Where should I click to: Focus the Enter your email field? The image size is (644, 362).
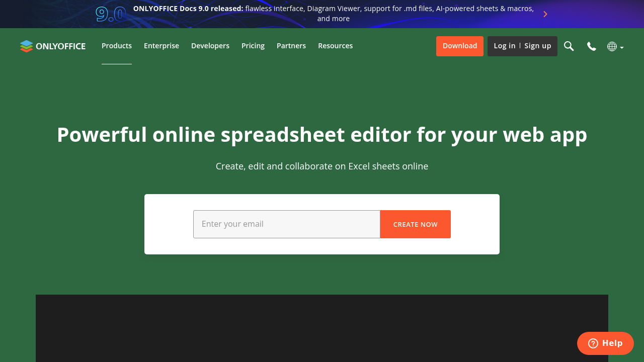[287, 224]
